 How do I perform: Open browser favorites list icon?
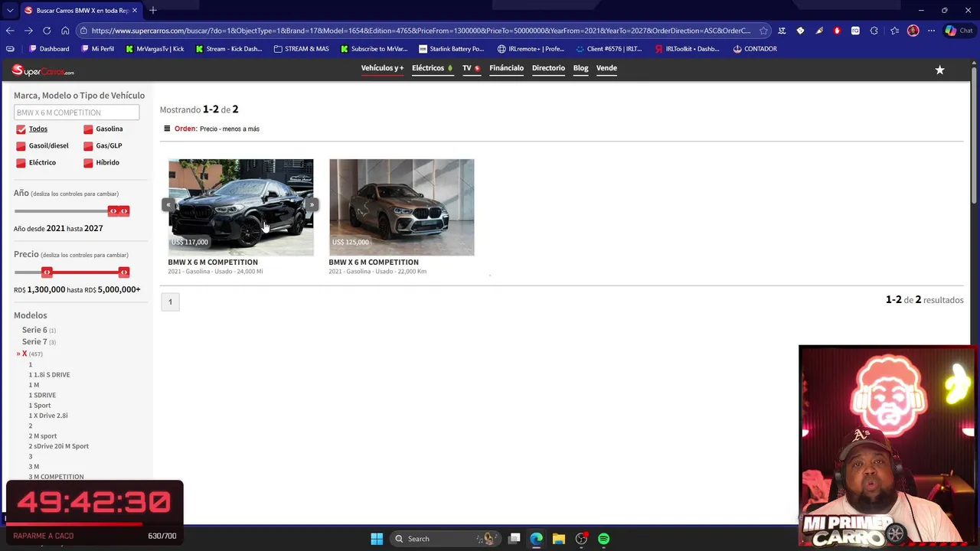coord(894,31)
